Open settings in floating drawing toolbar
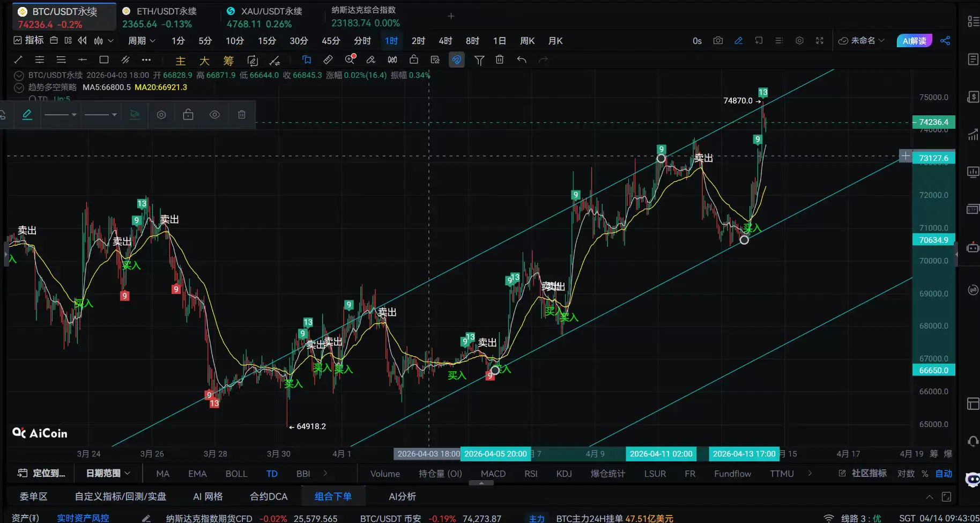The image size is (980, 523). point(161,115)
